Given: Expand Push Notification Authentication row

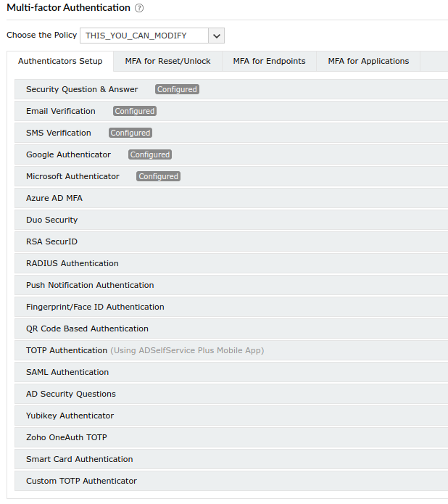Looking at the screenshot, I should point(90,285).
